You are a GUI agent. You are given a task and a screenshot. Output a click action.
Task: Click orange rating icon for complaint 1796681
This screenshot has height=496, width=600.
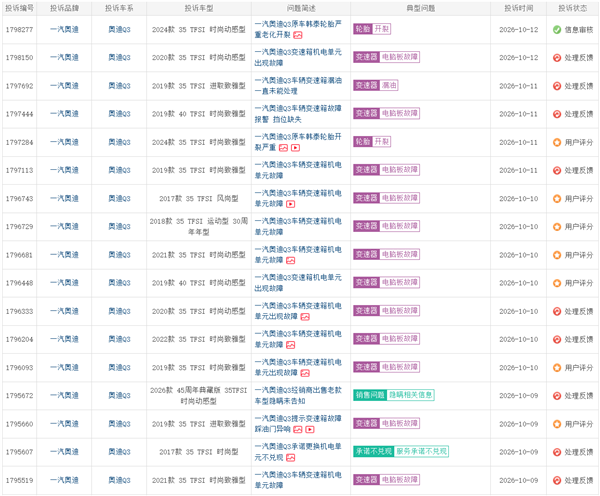(x=557, y=255)
